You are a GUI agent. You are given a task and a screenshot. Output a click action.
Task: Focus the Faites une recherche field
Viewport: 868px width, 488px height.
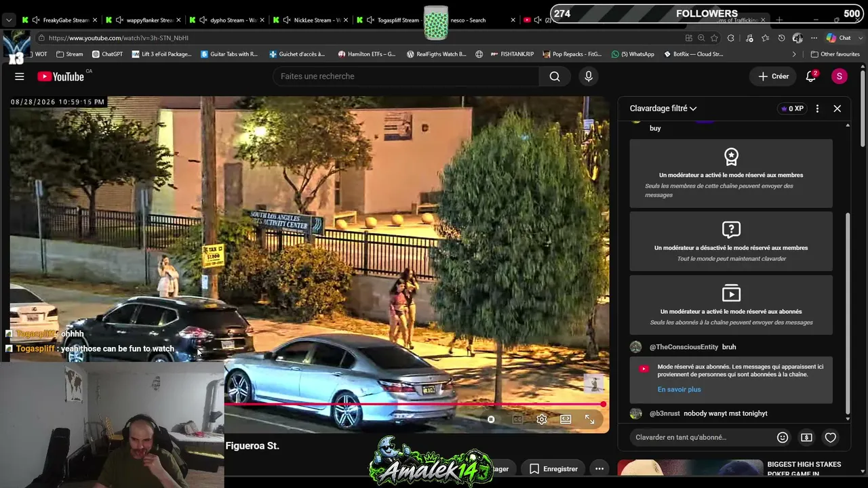point(406,77)
